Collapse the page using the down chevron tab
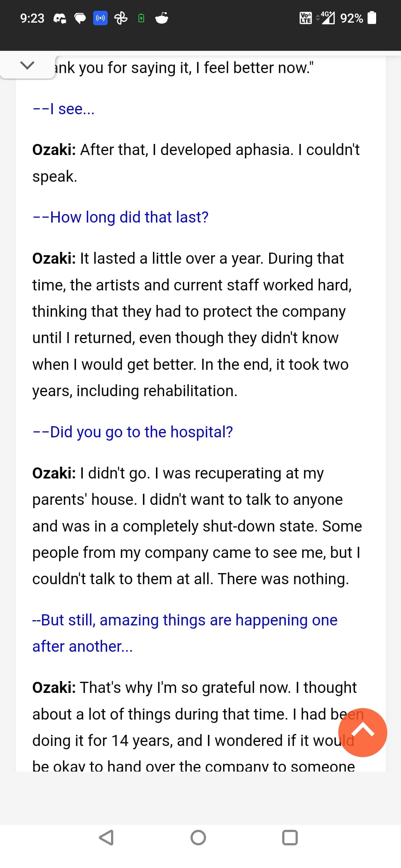The image size is (401, 868). pos(27,66)
